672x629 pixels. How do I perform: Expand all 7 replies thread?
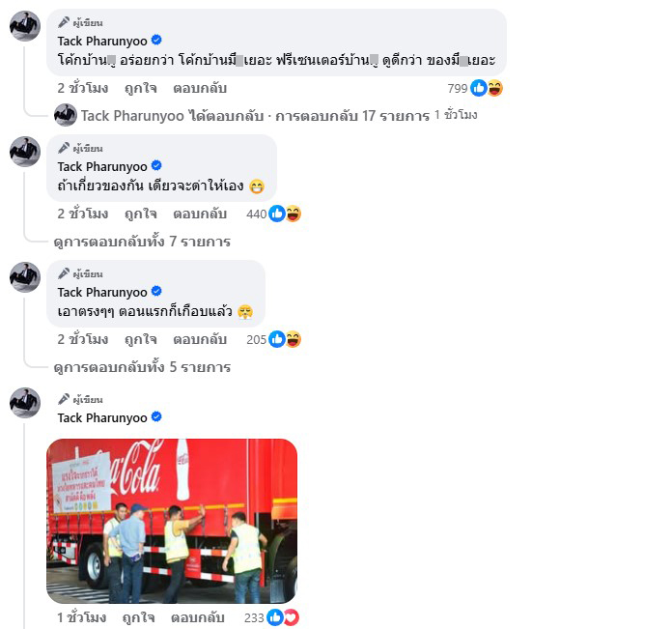pyautogui.click(x=142, y=242)
